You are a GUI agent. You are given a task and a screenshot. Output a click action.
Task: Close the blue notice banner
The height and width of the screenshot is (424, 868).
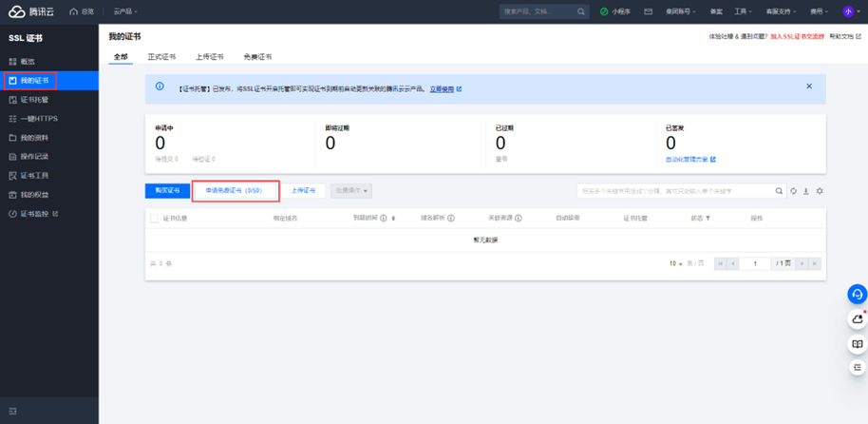[x=809, y=87]
